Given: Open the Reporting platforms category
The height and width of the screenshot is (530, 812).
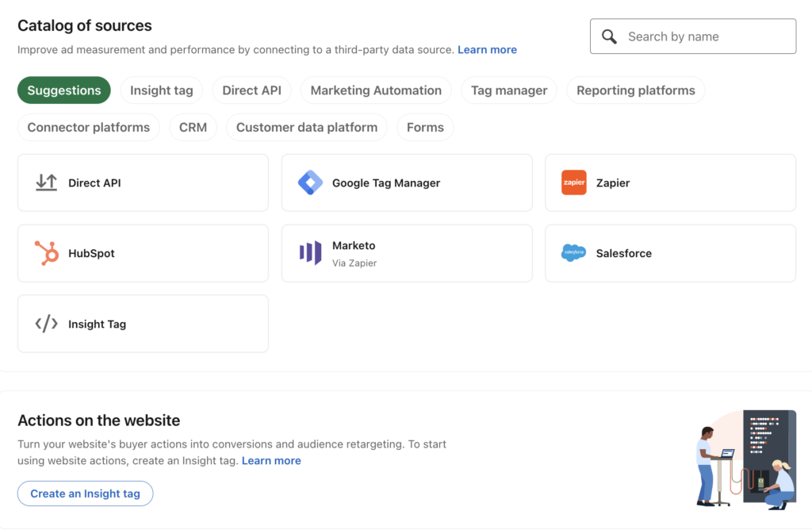Looking at the screenshot, I should coord(635,90).
